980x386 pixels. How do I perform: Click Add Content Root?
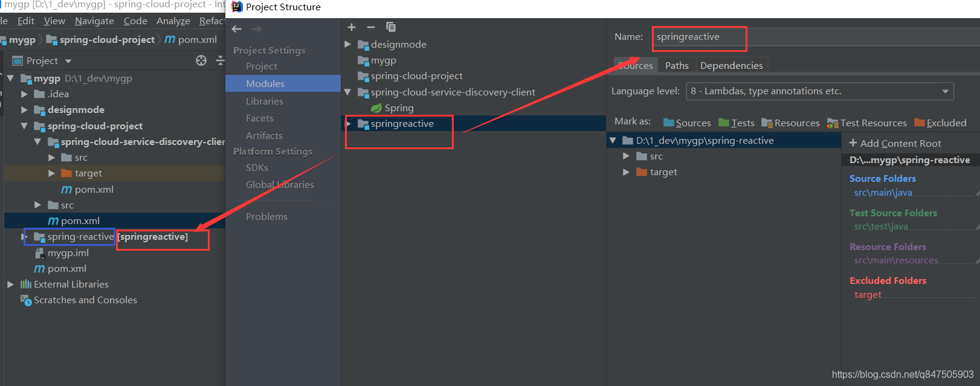[895, 144]
